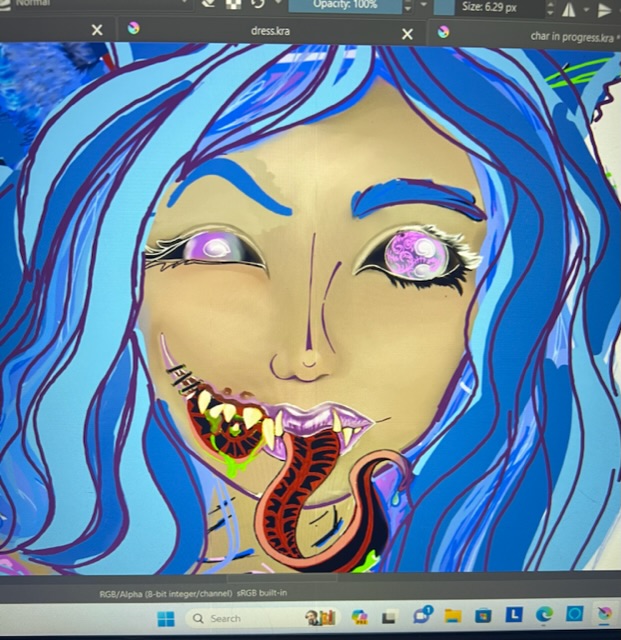
Task: Open the Windows Start menu
Action: [x=167, y=617]
